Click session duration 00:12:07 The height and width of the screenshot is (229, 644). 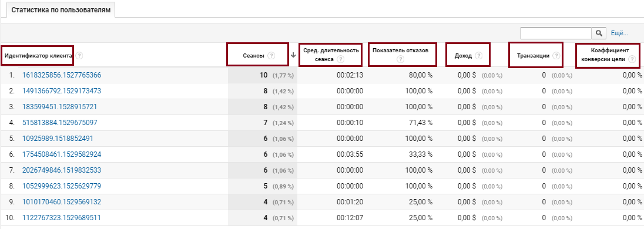coord(350,217)
